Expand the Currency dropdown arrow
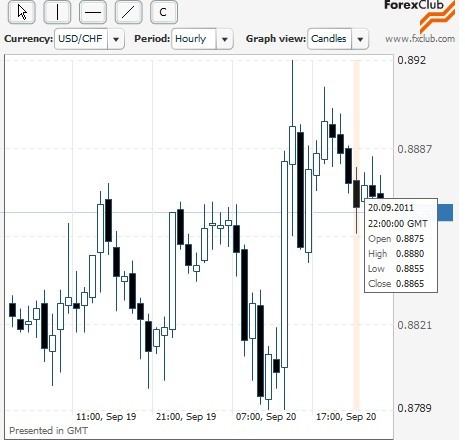This screenshot has width=465, height=440. point(116,39)
